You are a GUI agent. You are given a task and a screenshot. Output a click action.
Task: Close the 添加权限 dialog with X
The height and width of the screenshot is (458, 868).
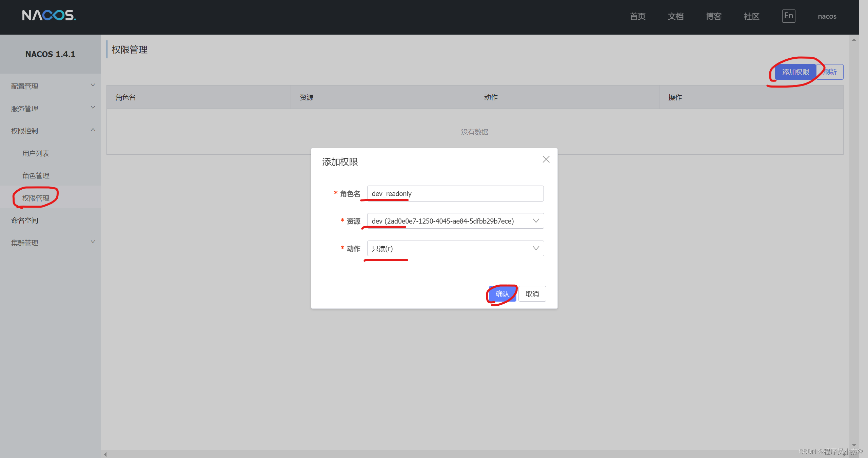(546, 159)
